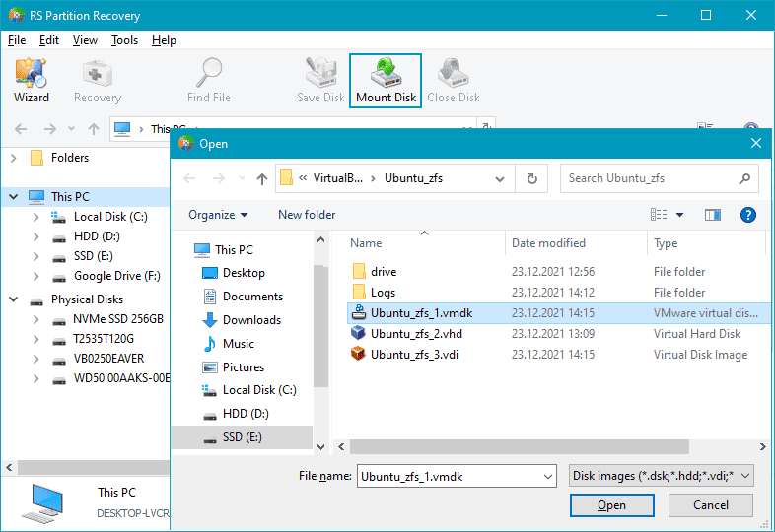775x532 pixels.
Task: Select Desktop in the dialog sidebar
Action: [244, 273]
